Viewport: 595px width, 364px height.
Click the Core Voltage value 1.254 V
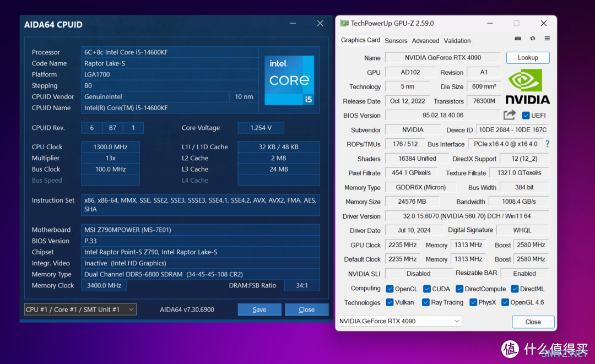coord(261,128)
